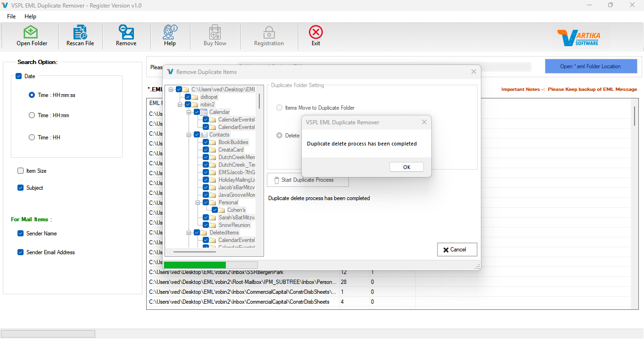Click the Cohen's folder icon
Image resolution: width=644 pixels, height=339 pixels.
tap(222, 210)
